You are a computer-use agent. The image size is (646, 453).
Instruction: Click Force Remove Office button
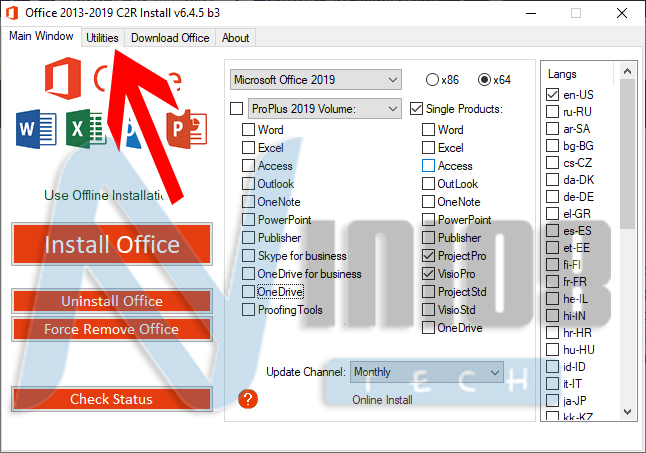112,329
